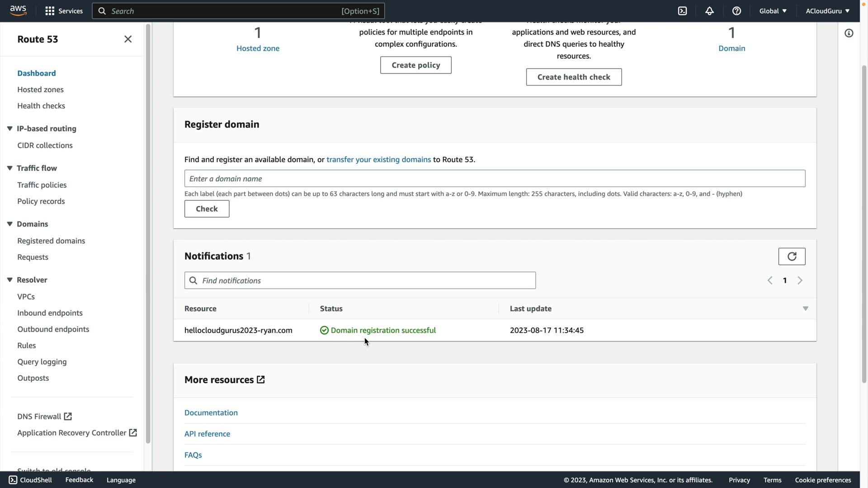Open the notifications bell icon

[x=709, y=11]
